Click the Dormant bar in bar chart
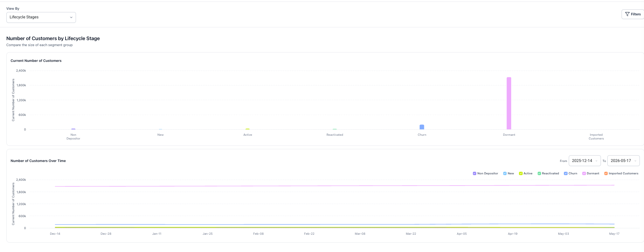 pyautogui.click(x=509, y=103)
